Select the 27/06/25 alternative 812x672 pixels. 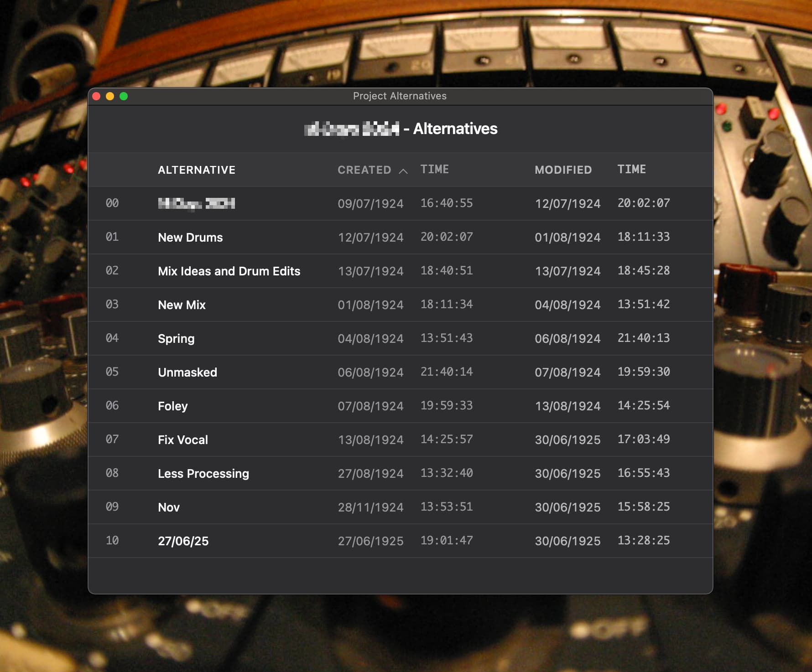pos(400,541)
